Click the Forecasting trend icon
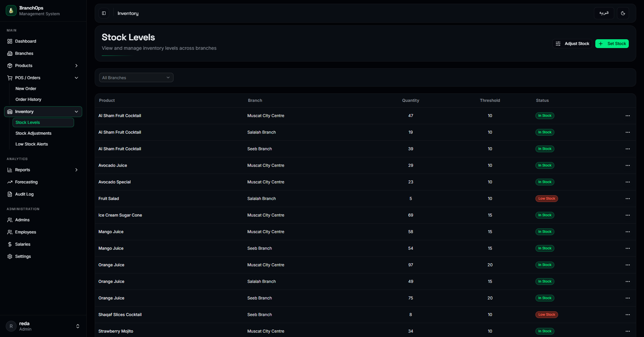The width and height of the screenshot is (644, 337). [x=10, y=182]
